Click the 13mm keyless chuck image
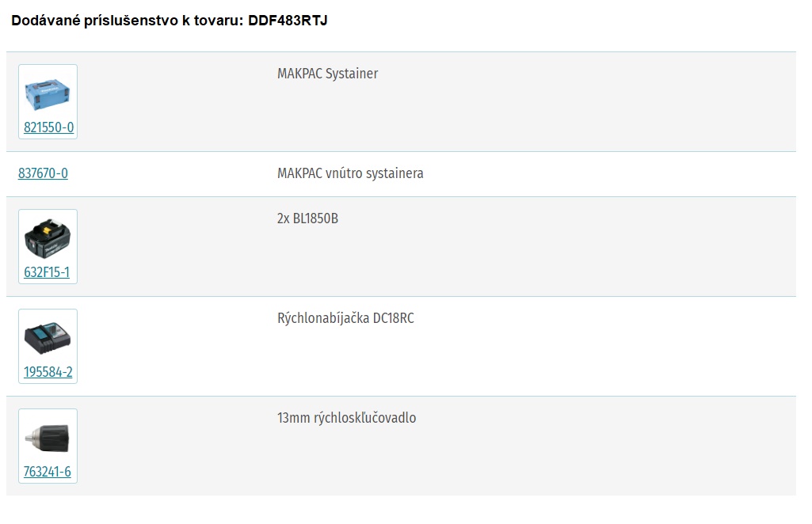 [x=47, y=438]
